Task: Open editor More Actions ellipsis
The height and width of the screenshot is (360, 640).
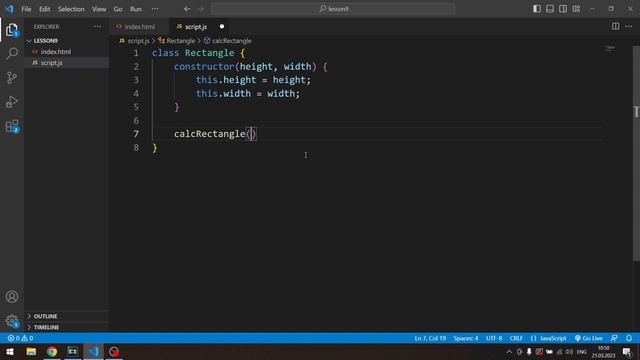Action: click(629, 27)
